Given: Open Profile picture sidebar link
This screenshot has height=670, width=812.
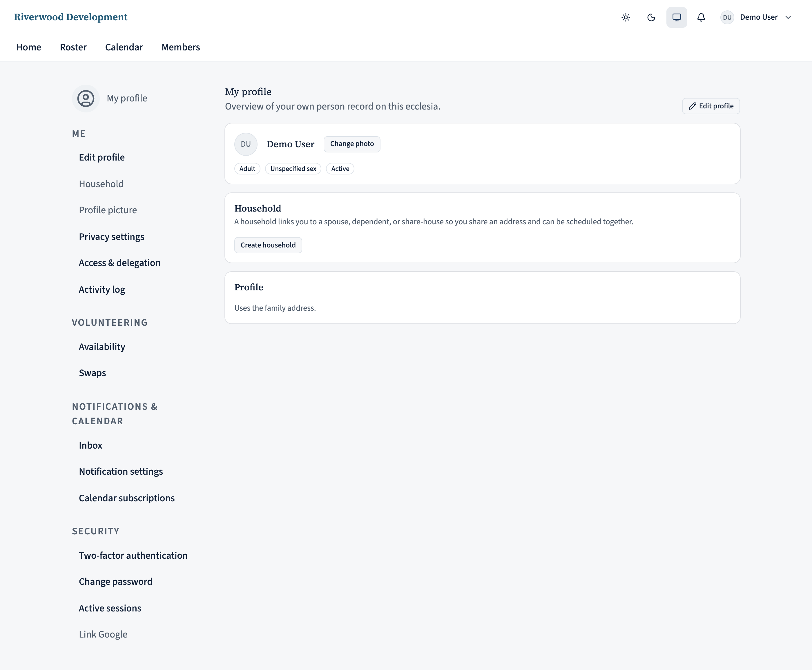Looking at the screenshot, I should (x=108, y=210).
